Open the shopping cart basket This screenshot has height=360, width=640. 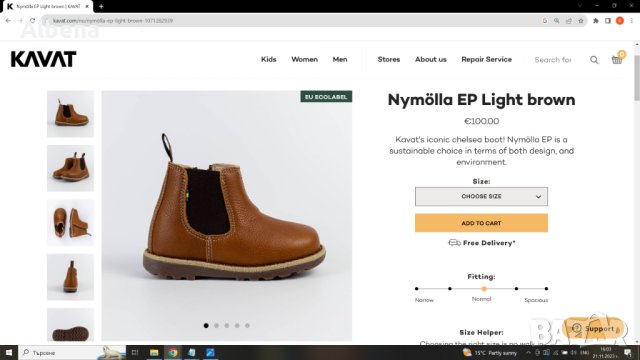tap(617, 60)
